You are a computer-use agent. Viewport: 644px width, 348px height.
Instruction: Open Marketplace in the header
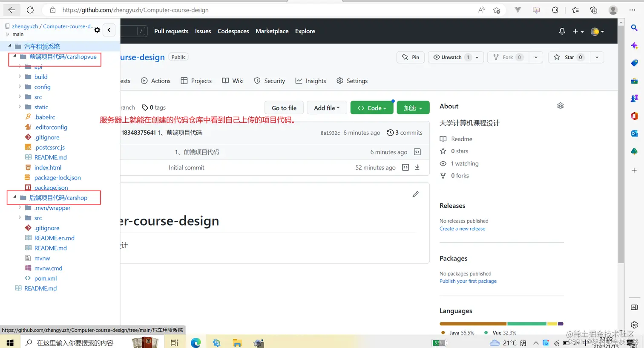point(272,31)
